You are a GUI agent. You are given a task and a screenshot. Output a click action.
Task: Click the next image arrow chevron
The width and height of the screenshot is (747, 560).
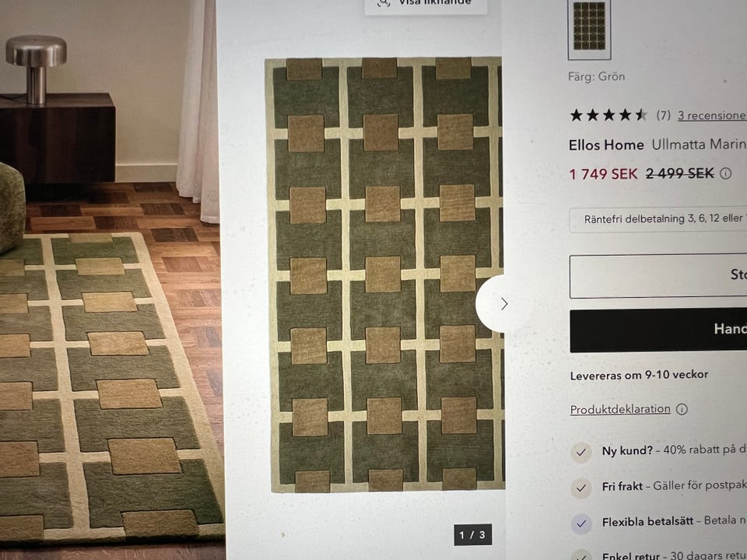[x=504, y=304]
